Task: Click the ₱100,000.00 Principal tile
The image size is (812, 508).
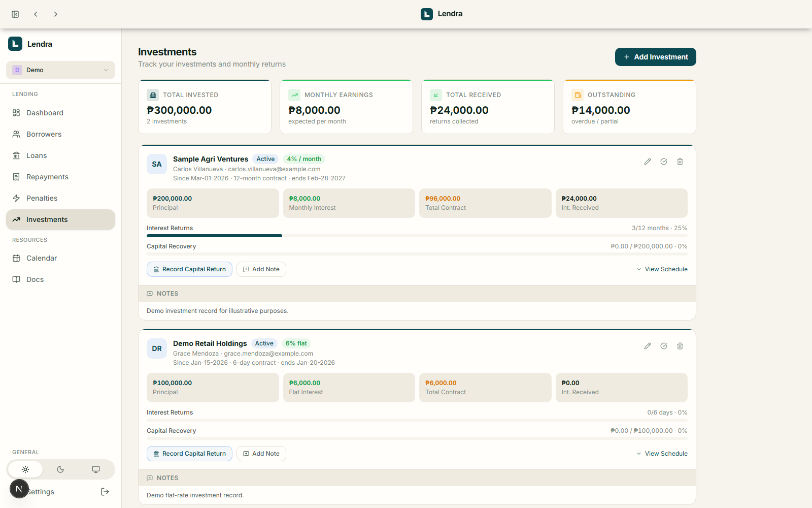Action: [213, 388]
